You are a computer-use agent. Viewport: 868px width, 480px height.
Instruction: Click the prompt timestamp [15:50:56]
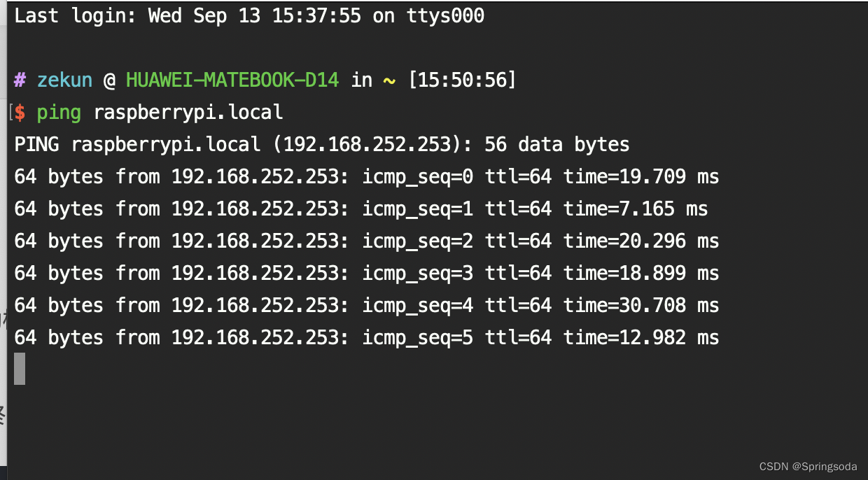[x=462, y=80]
